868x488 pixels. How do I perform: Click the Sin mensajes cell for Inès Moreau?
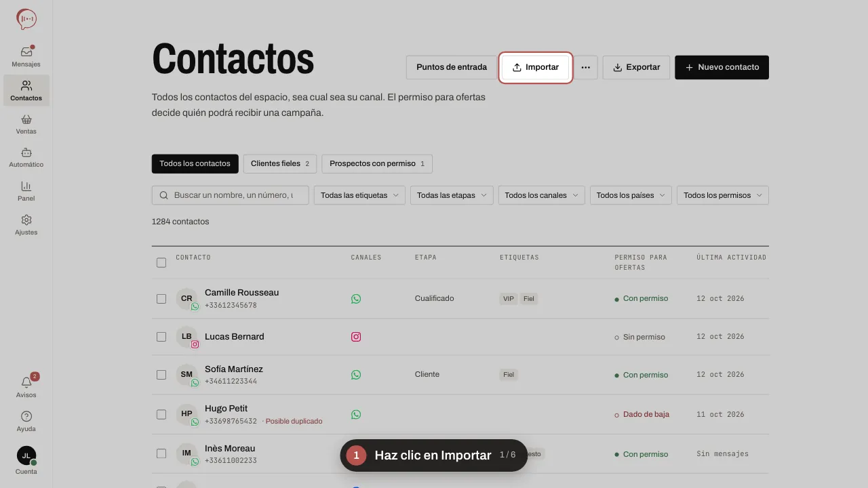tap(723, 453)
